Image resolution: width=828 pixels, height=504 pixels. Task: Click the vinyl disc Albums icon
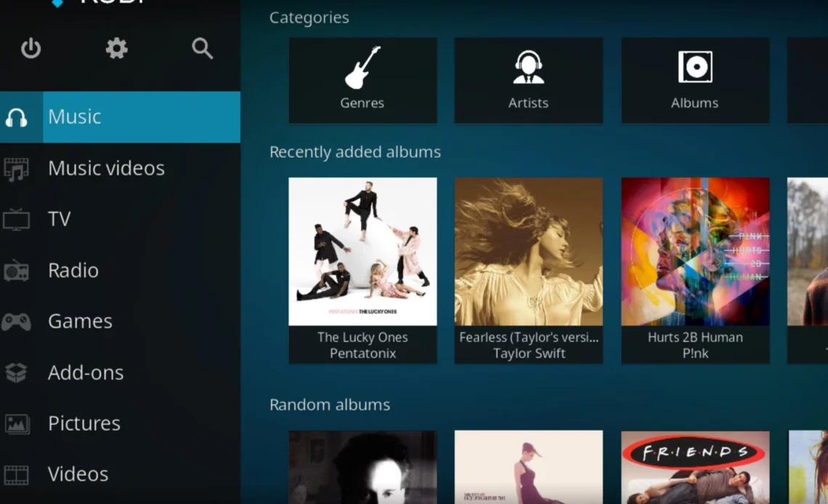coord(695,67)
